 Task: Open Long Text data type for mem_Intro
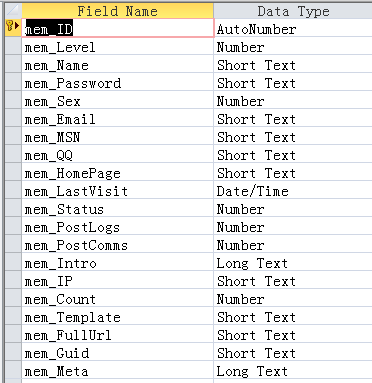click(x=293, y=263)
